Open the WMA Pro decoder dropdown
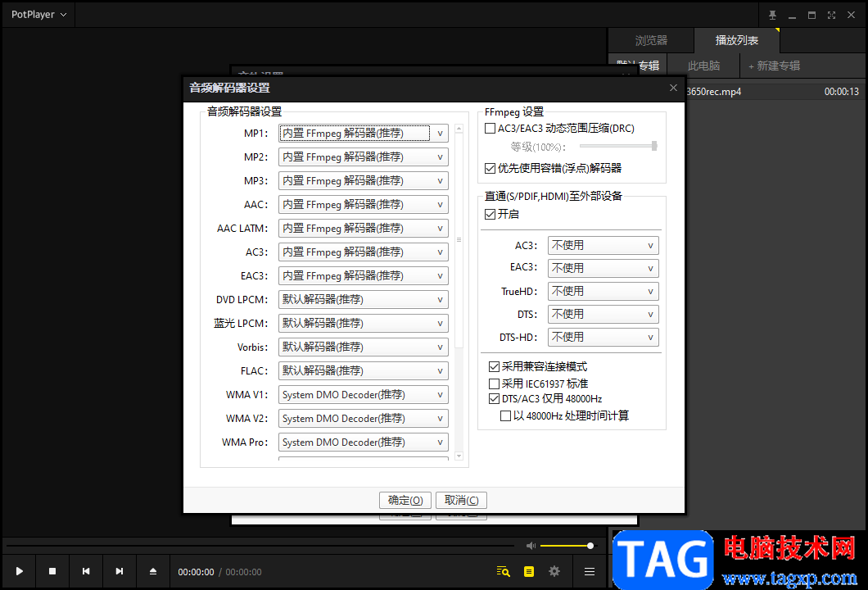This screenshot has width=868, height=590. point(363,442)
